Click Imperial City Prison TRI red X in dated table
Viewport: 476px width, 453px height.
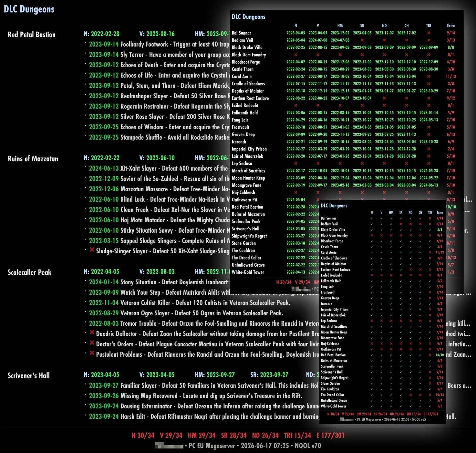click(x=429, y=149)
